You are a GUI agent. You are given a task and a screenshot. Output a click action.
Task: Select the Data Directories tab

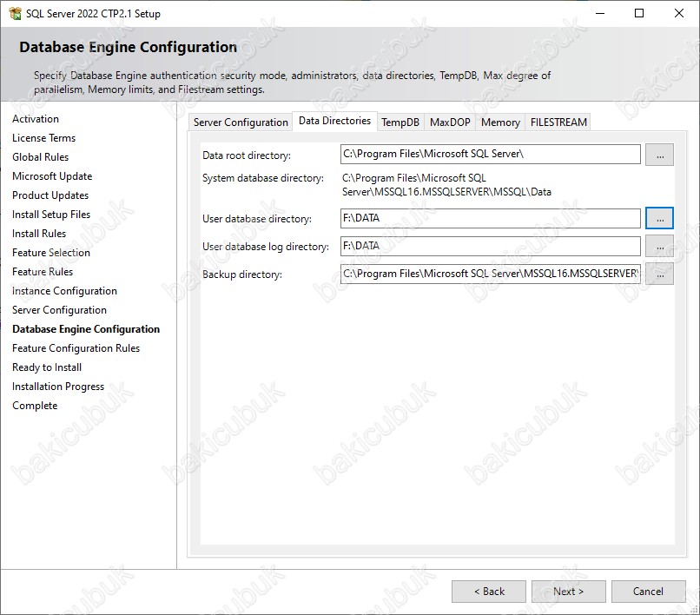tap(335, 121)
